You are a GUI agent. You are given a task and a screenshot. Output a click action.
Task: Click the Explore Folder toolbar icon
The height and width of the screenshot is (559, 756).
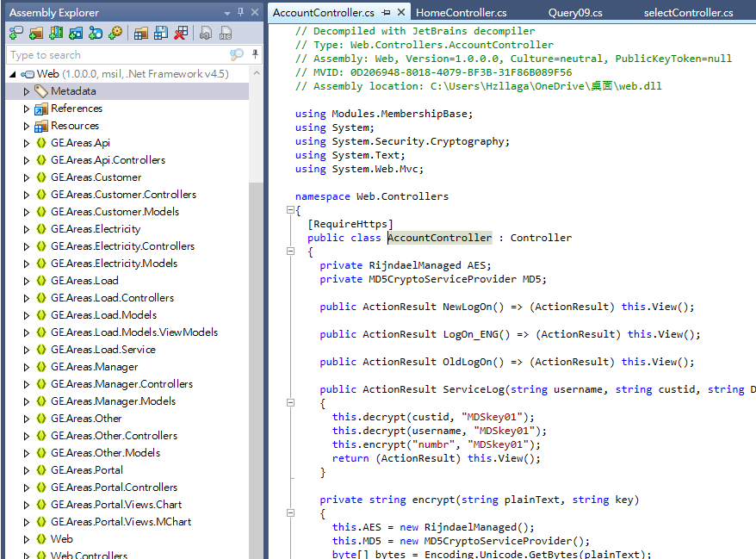pos(36,33)
